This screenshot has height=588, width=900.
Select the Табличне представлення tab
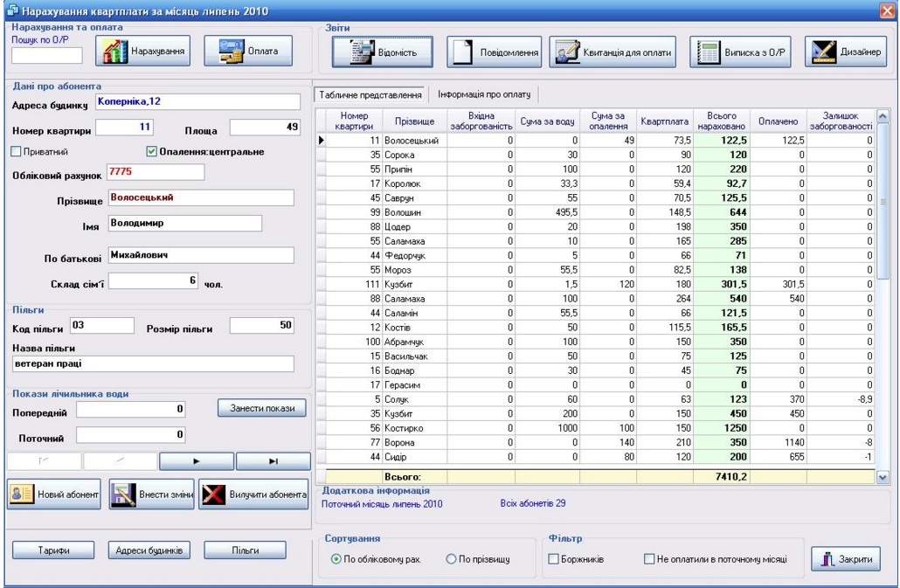pyautogui.click(x=370, y=94)
